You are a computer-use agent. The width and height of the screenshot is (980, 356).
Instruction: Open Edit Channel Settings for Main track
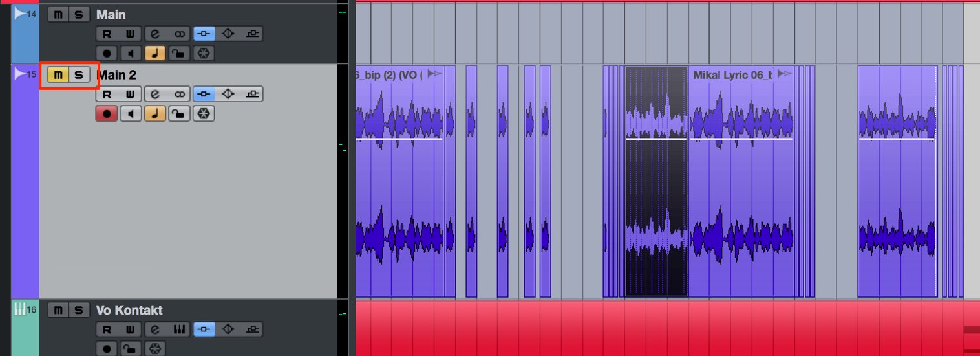(x=155, y=34)
